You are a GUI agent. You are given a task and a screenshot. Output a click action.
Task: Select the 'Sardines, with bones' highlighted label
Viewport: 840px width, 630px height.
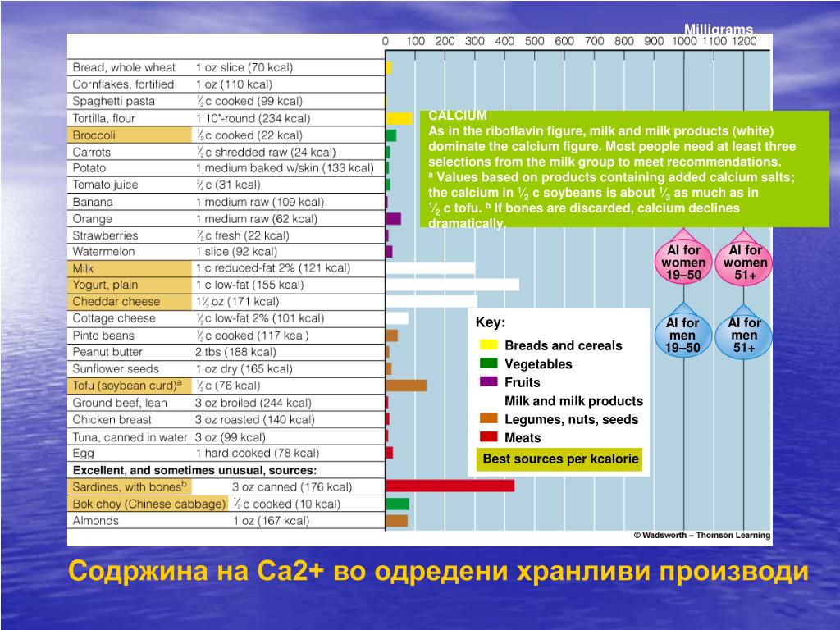[x=130, y=487]
